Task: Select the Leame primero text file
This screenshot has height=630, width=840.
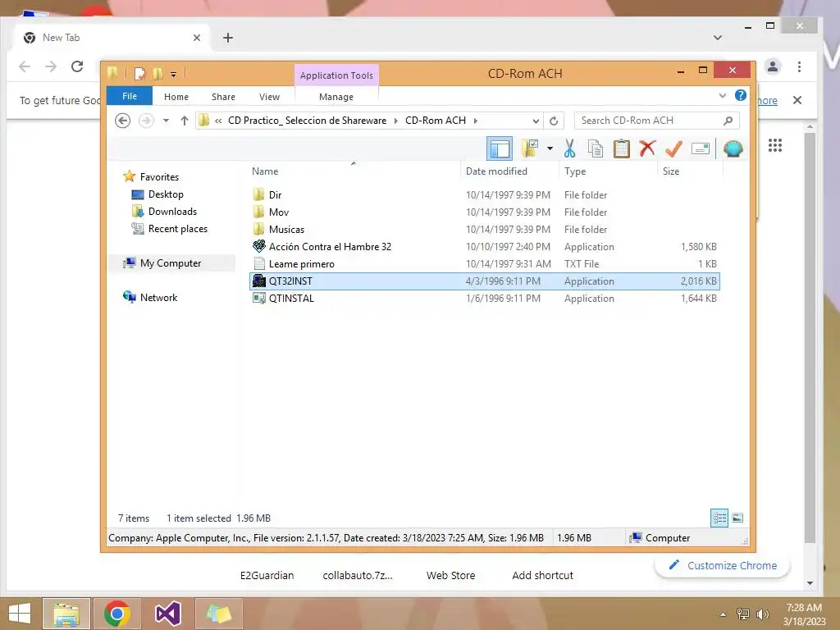Action: coord(485,263)
